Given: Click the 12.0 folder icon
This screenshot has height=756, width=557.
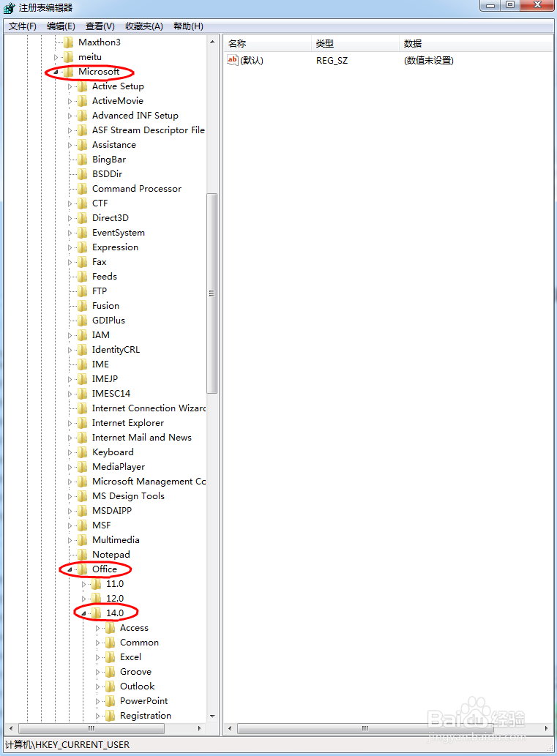Looking at the screenshot, I should (97, 599).
